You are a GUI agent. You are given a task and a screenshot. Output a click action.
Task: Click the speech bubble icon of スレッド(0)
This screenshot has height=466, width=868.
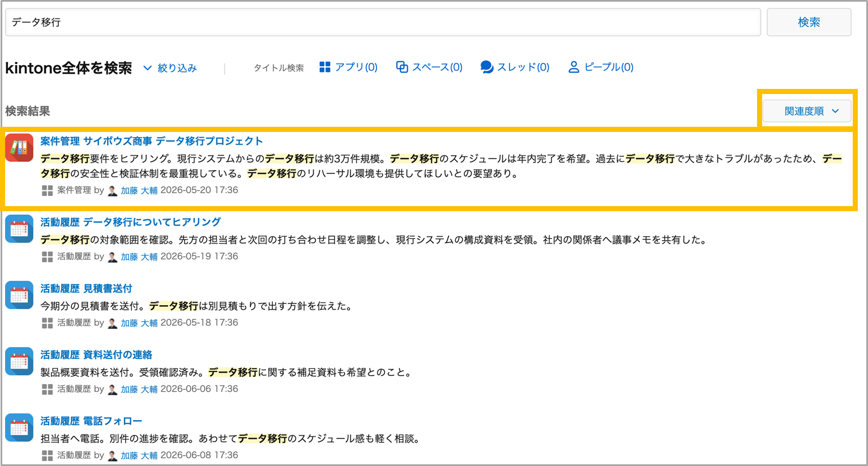click(x=486, y=67)
